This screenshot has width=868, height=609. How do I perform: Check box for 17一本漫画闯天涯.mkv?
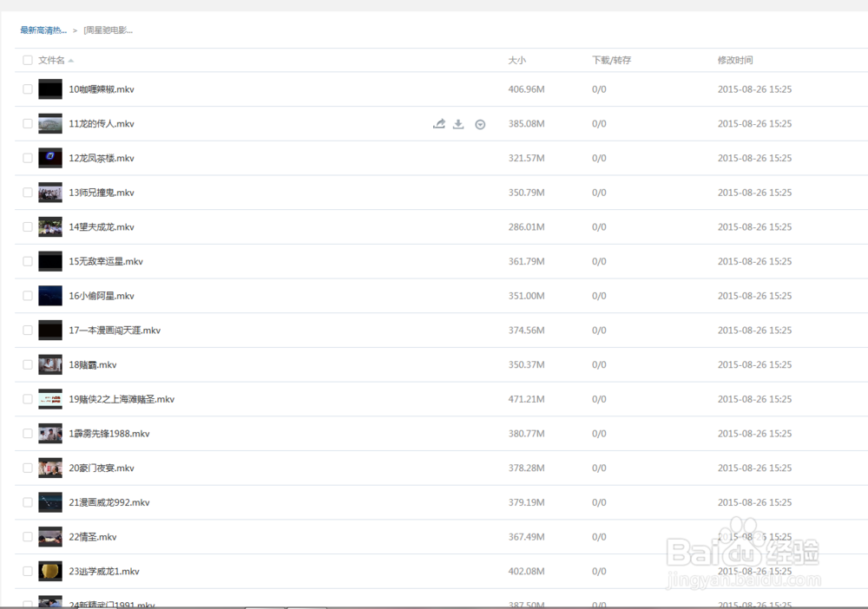coord(28,330)
